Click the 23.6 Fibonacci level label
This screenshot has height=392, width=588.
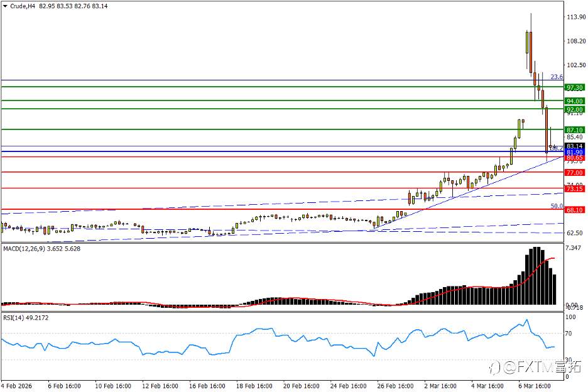[x=557, y=77]
